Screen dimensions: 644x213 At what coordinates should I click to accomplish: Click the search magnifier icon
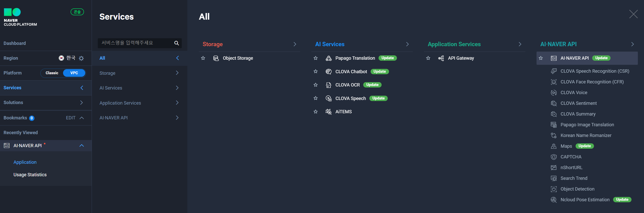click(x=176, y=43)
